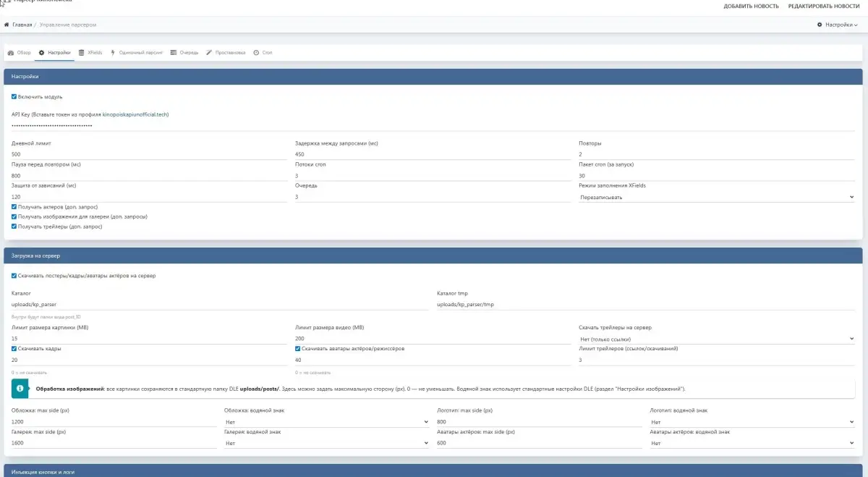
Task: Open Обложка водяной знак dropdown
Action: point(326,422)
